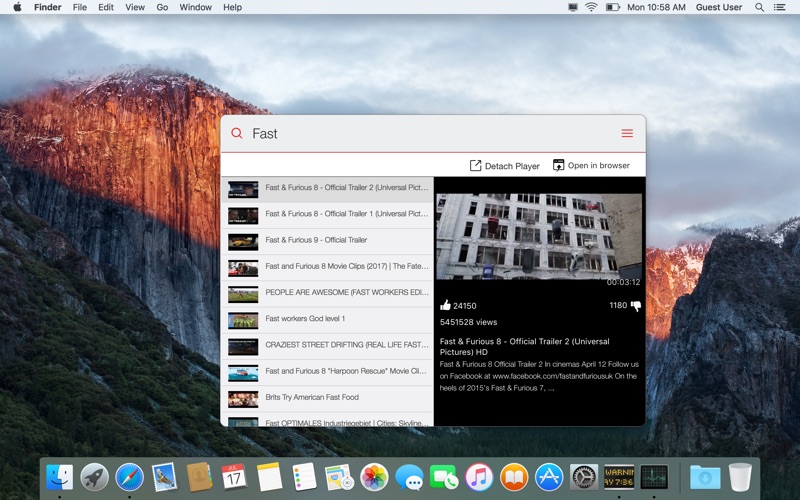Viewport: 800px width, 500px height.
Task: Launch iTunes from the dock
Action: coord(479,478)
